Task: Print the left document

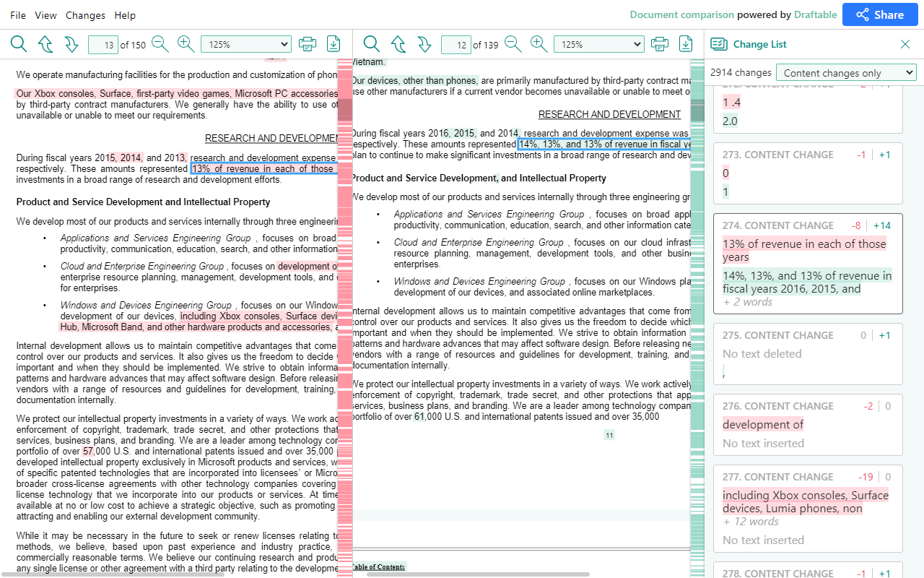Action: coord(308,44)
